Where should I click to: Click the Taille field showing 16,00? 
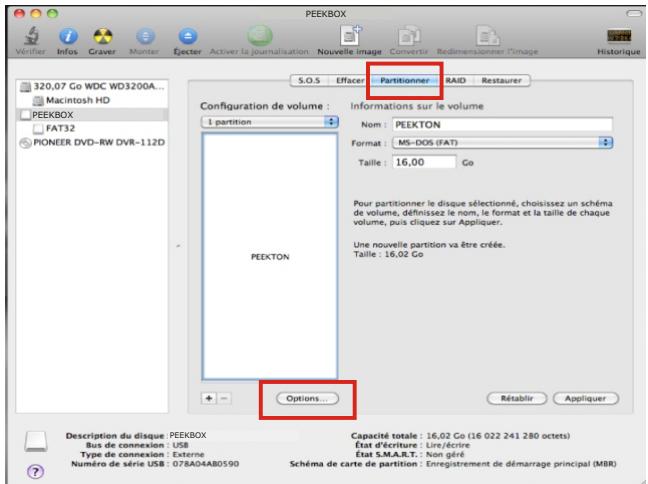[424, 162]
